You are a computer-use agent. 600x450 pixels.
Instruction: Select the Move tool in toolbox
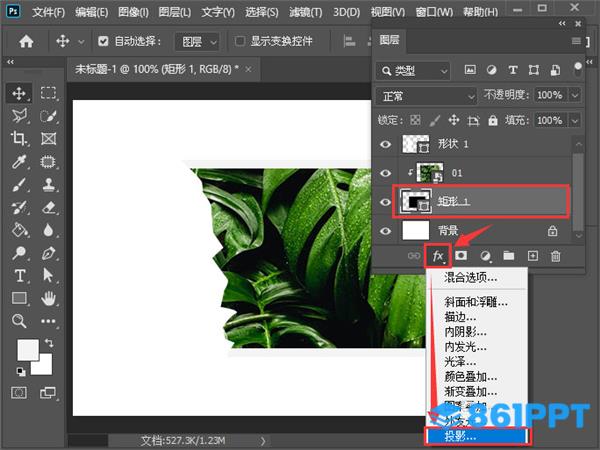click(19, 93)
